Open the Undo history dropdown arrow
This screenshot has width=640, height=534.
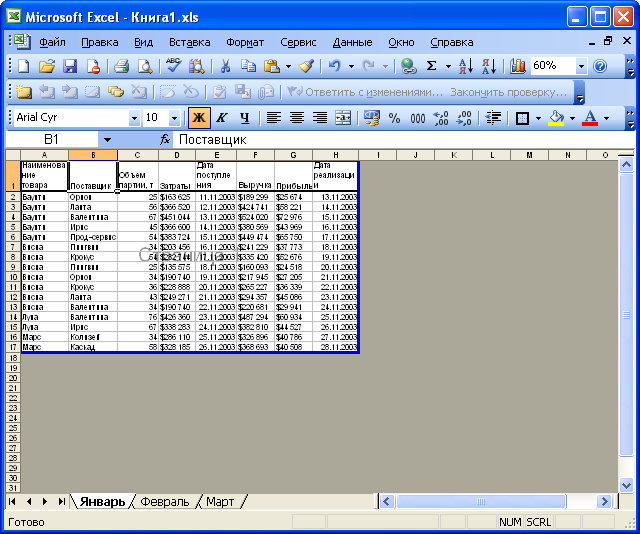[351, 66]
